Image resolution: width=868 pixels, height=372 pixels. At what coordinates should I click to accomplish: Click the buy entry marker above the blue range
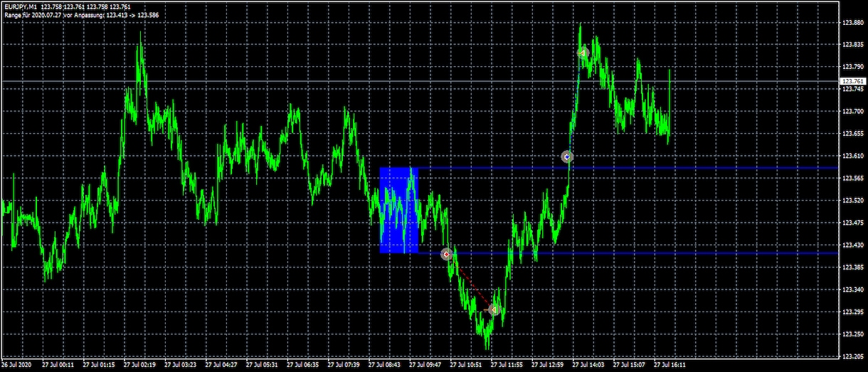pos(566,156)
